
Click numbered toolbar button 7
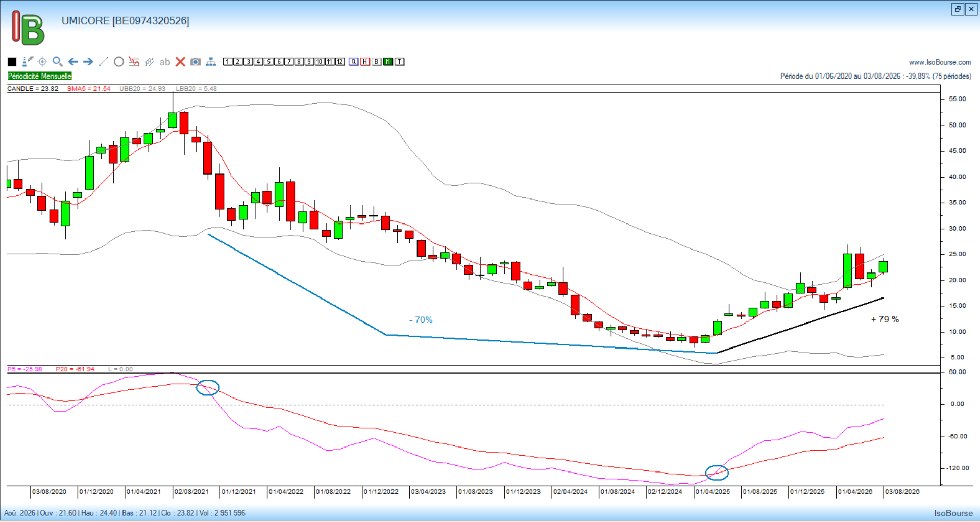289,62
